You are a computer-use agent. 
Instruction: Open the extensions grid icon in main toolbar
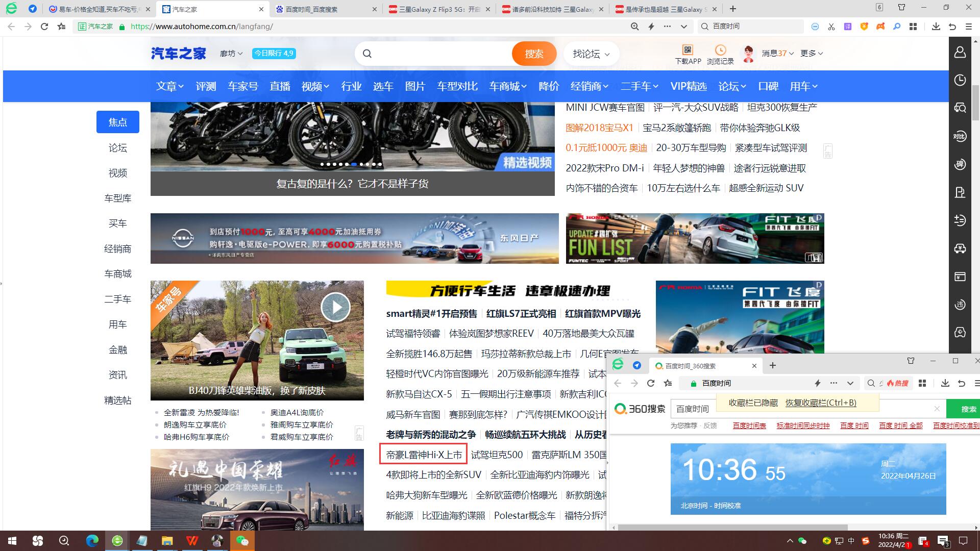click(913, 27)
